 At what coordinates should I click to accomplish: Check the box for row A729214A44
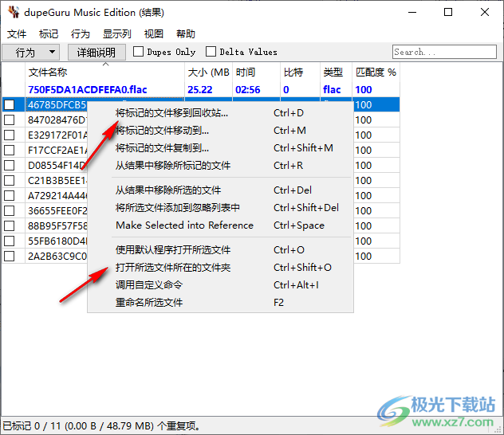pos(10,195)
